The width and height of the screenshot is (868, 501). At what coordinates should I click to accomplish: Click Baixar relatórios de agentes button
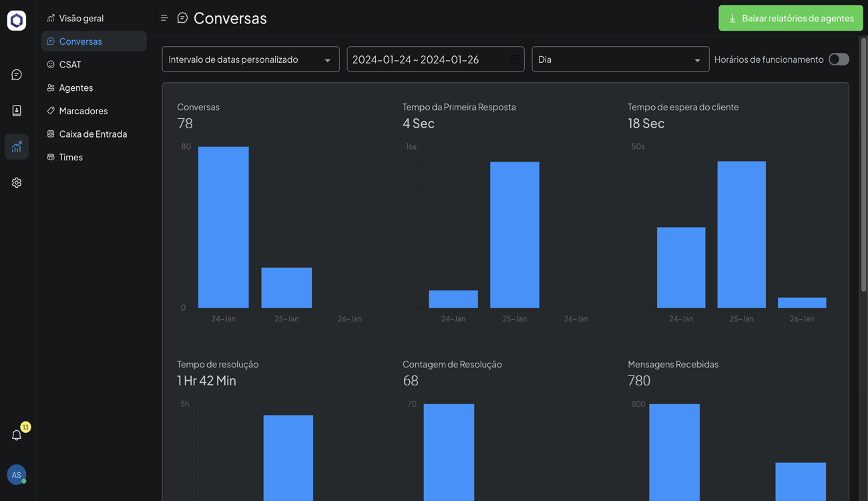click(x=791, y=18)
